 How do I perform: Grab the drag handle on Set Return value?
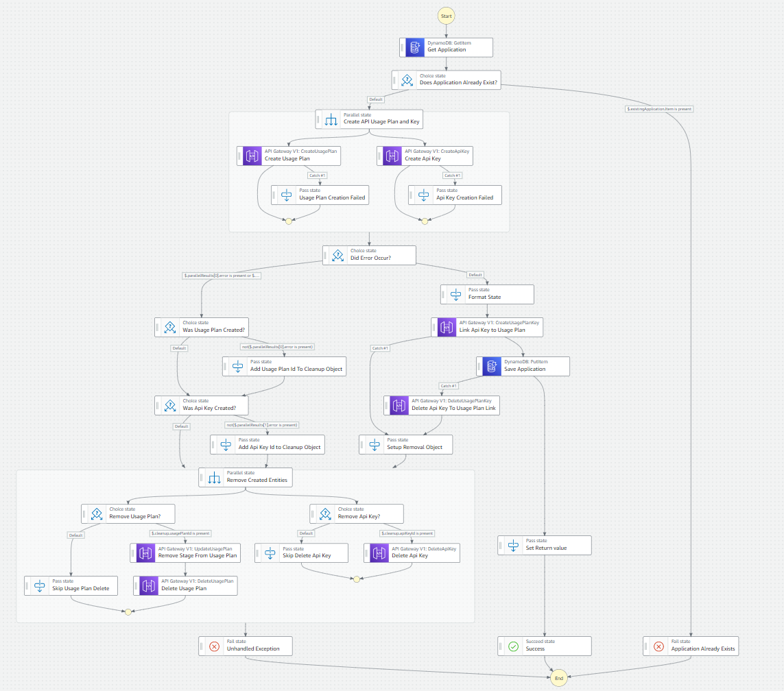click(x=501, y=545)
